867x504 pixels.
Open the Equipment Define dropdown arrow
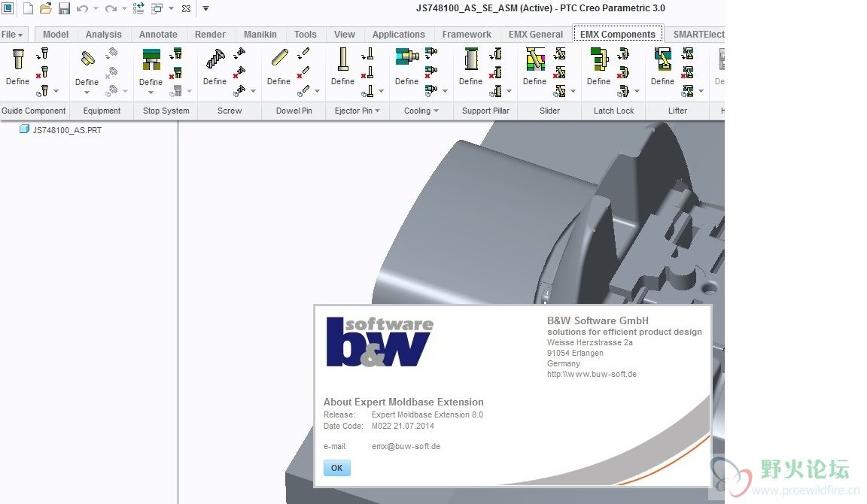point(87,93)
